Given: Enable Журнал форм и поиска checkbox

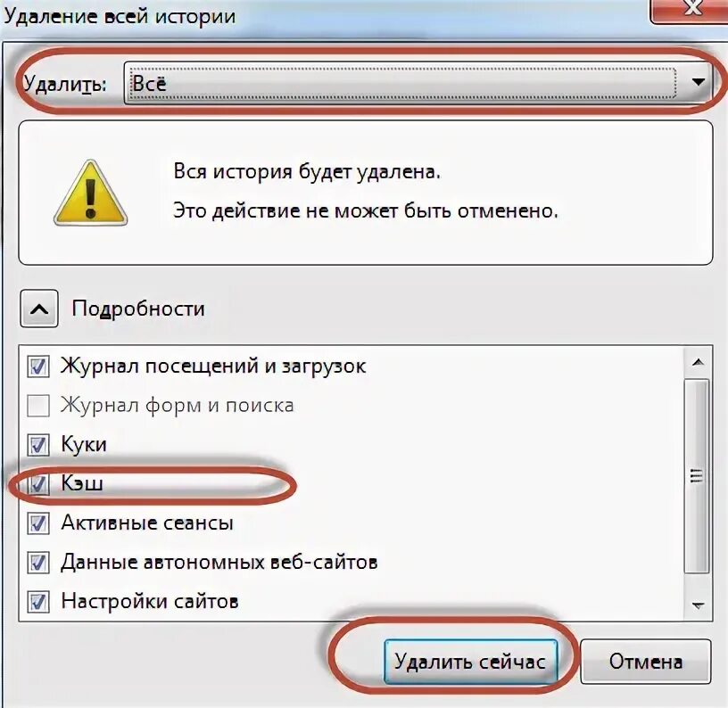Looking at the screenshot, I should pos(38,406).
